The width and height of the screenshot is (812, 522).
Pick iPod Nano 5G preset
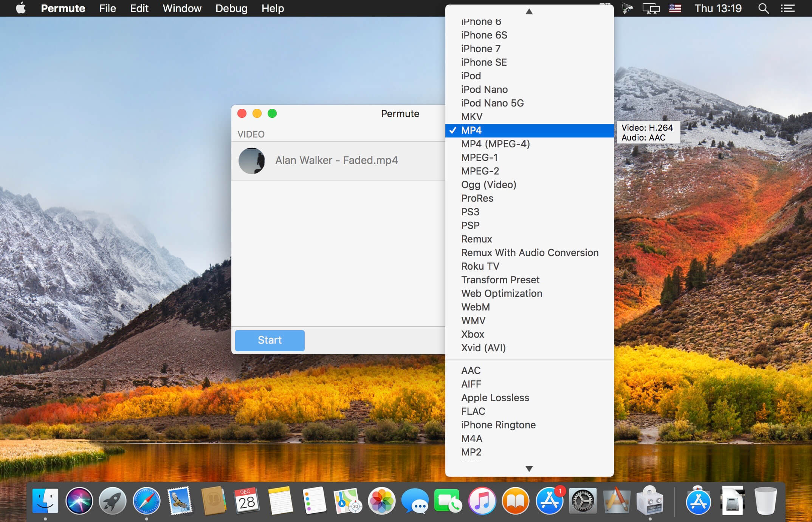pos(529,103)
